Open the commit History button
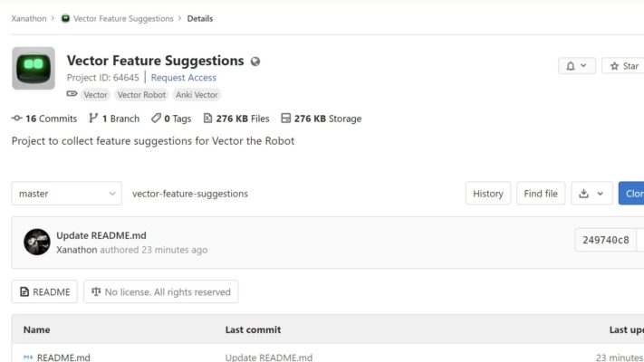 pyautogui.click(x=488, y=194)
